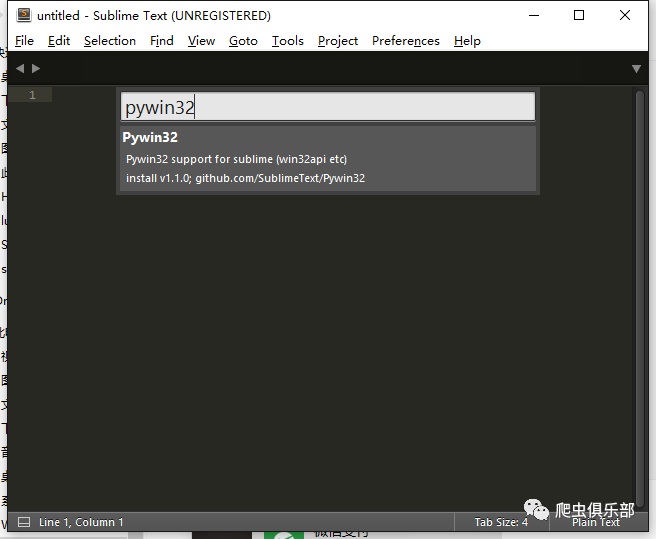Click the Sublime Text title bar icon
The height and width of the screenshot is (539, 656).
(24, 15)
